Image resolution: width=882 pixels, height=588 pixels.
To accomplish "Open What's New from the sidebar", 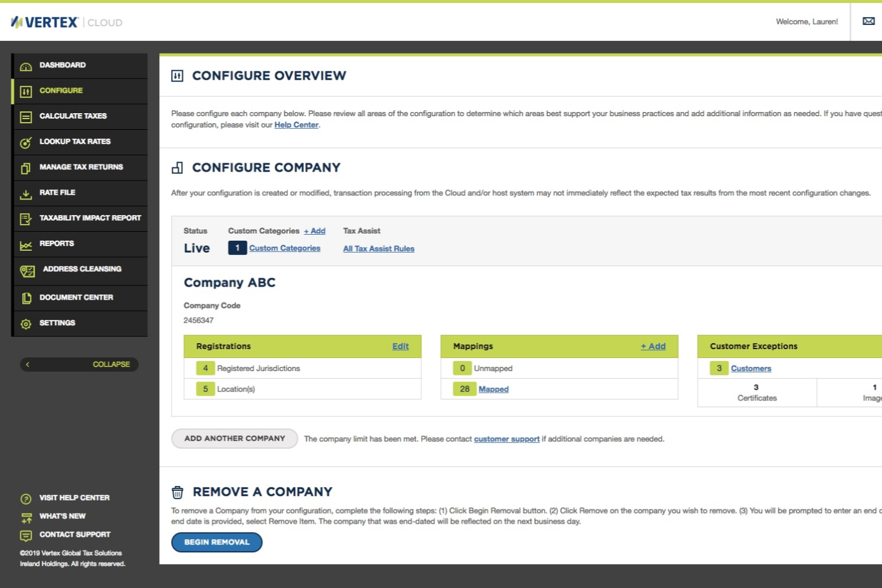I will (x=62, y=516).
